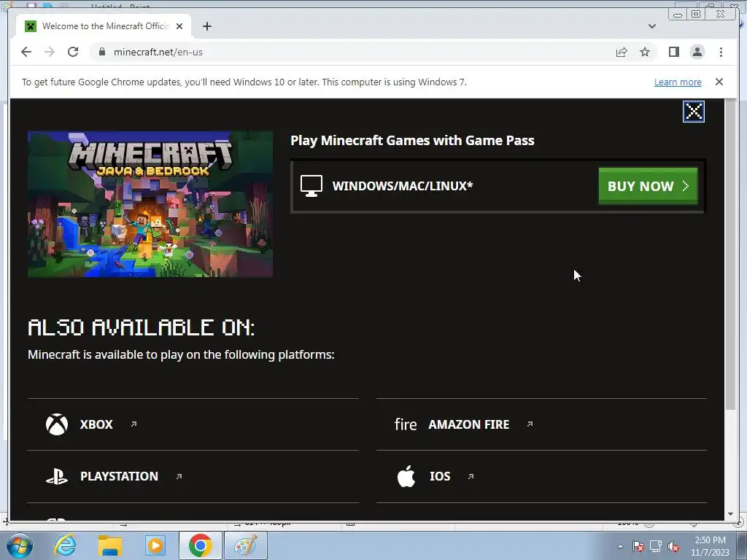Image resolution: width=747 pixels, height=560 pixels.
Task: Select the WINDOWS/MAC/LINUX* label
Action: (402, 186)
